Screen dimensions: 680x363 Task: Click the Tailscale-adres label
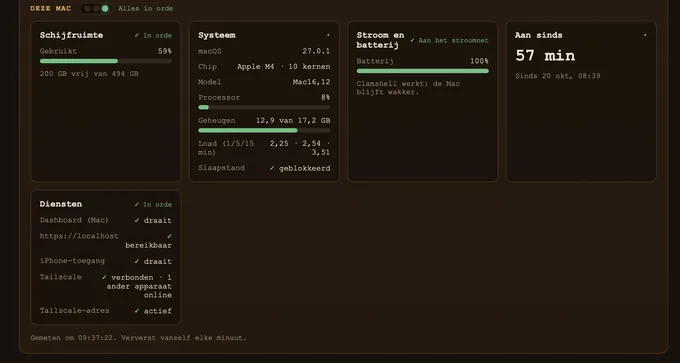pyautogui.click(x=75, y=311)
